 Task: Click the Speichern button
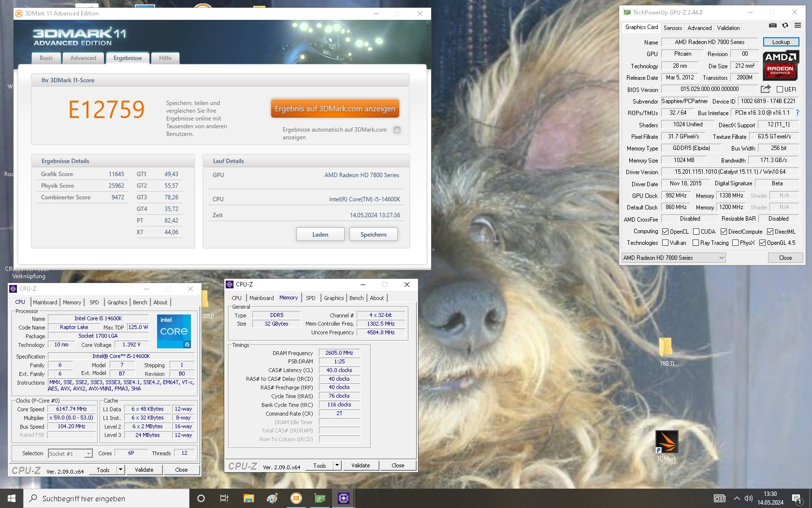pos(373,235)
